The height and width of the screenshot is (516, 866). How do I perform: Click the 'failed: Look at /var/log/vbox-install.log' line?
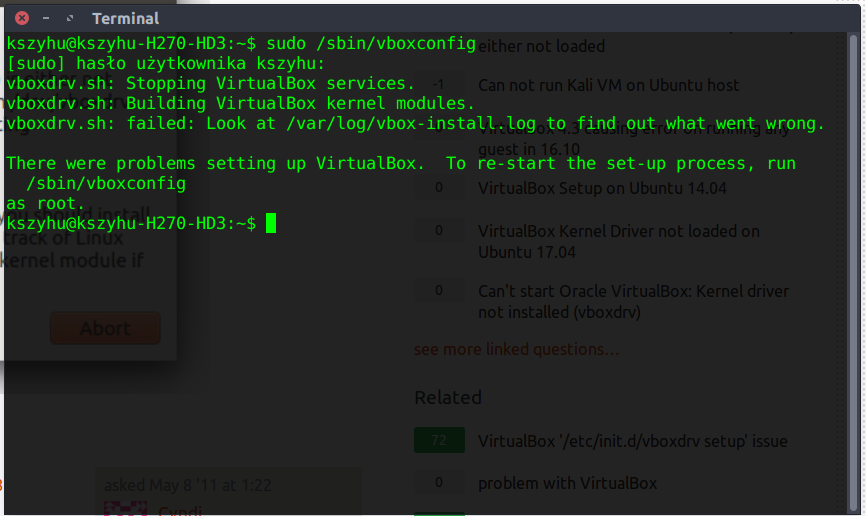click(415, 123)
